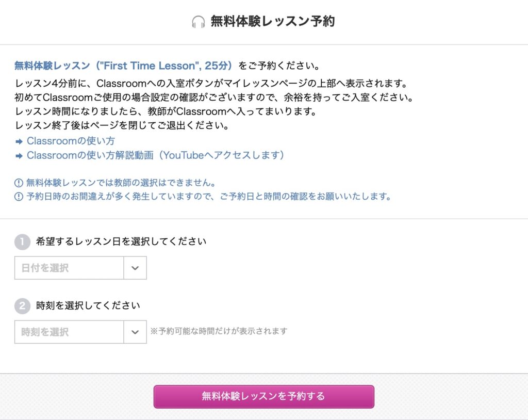528x420 pixels.
Task: Click exclamation icon beside 予約日時のお間違え notice
Action: pyautogui.click(x=19, y=197)
